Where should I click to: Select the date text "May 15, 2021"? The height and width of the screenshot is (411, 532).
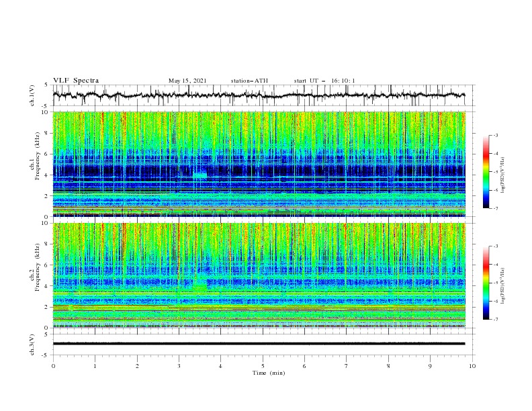[x=187, y=81]
